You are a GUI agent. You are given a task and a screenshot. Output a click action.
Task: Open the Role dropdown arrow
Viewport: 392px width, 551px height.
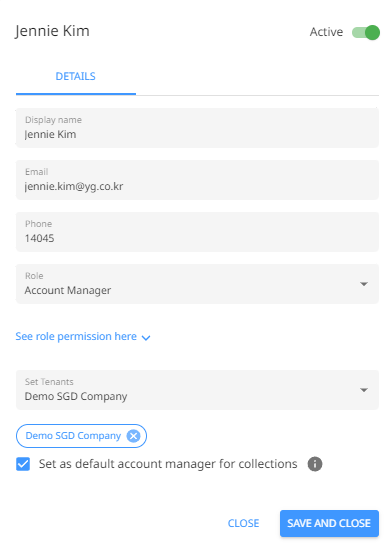pos(364,284)
